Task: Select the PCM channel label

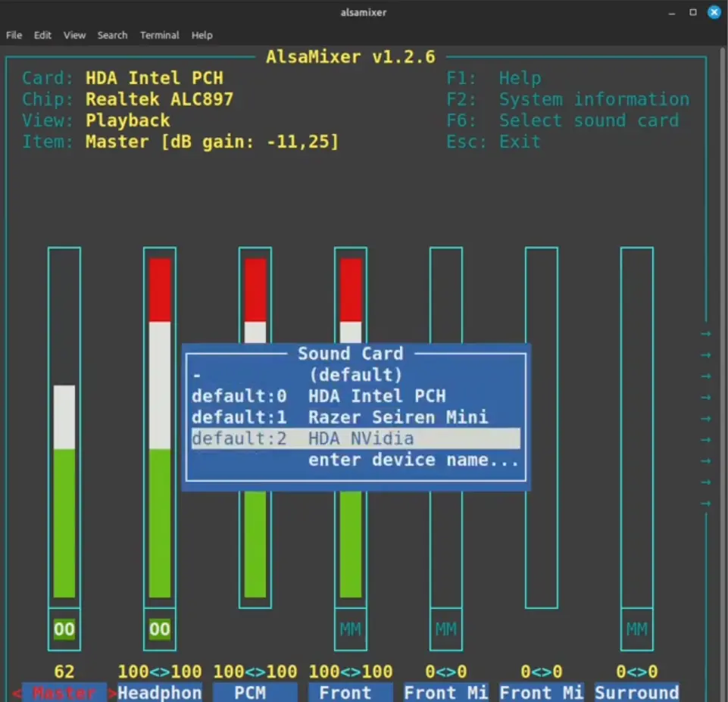Action: point(255,691)
